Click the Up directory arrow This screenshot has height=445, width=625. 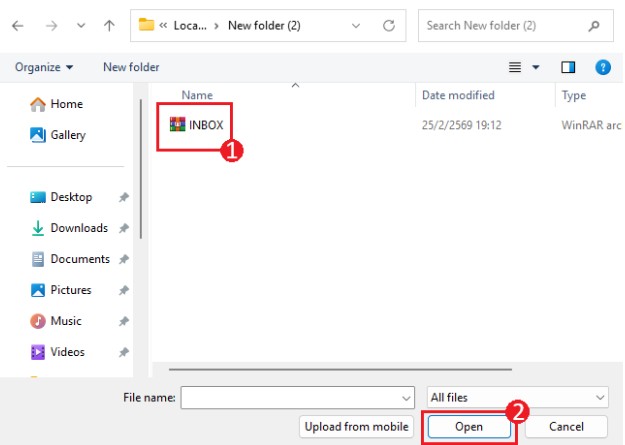(108, 25)
